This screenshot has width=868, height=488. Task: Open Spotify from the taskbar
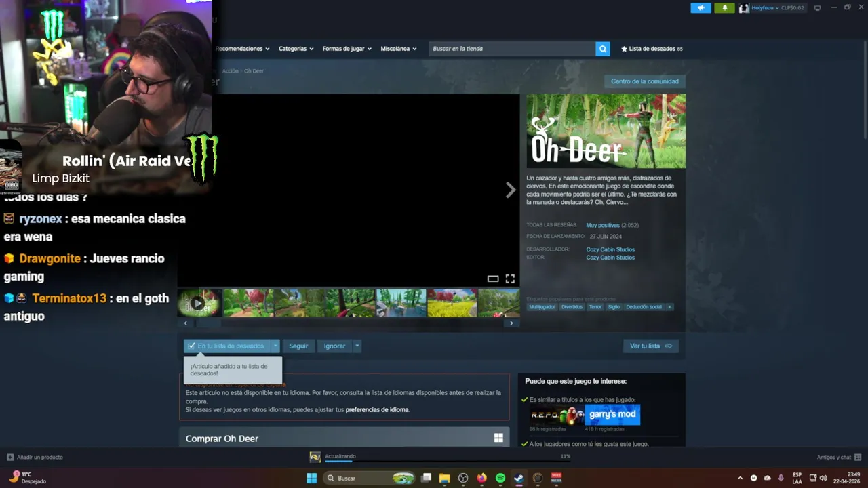point(500,478)
